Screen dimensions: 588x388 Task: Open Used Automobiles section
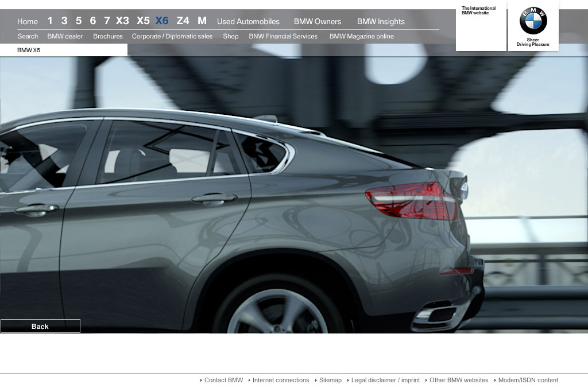pyautogui.click(x=248, y=21)
